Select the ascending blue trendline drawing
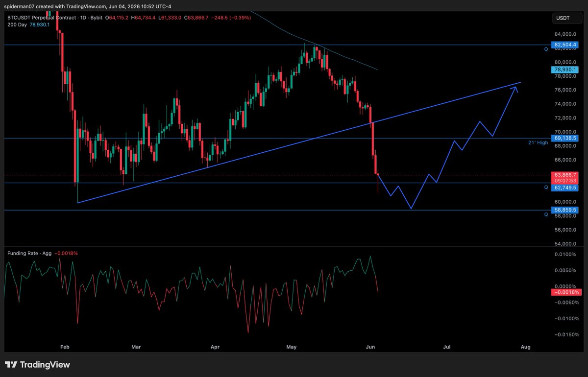The width and height of the screenshot is (588, 377). 299,142
